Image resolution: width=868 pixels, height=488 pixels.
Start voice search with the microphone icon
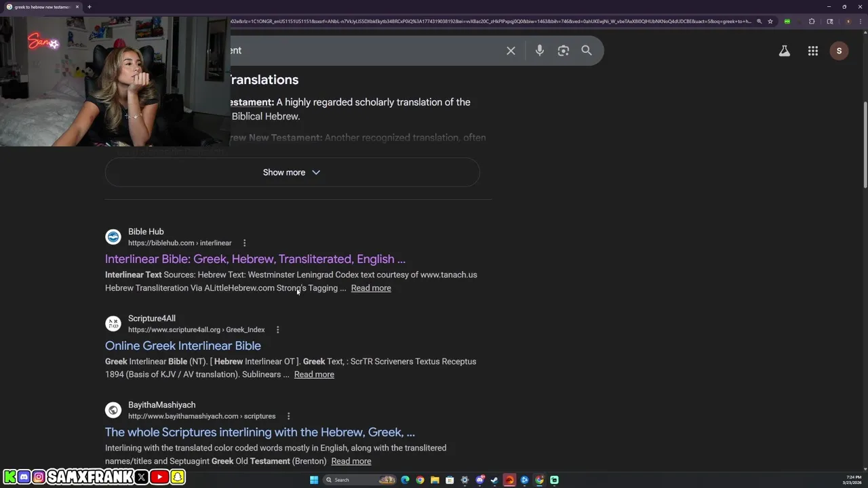pyautogui.click(x=540, y=51)
